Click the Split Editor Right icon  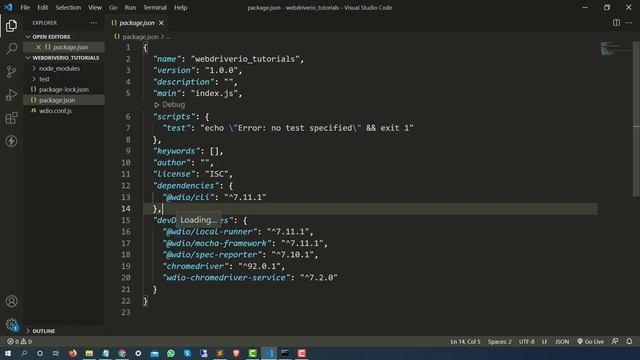616,23
